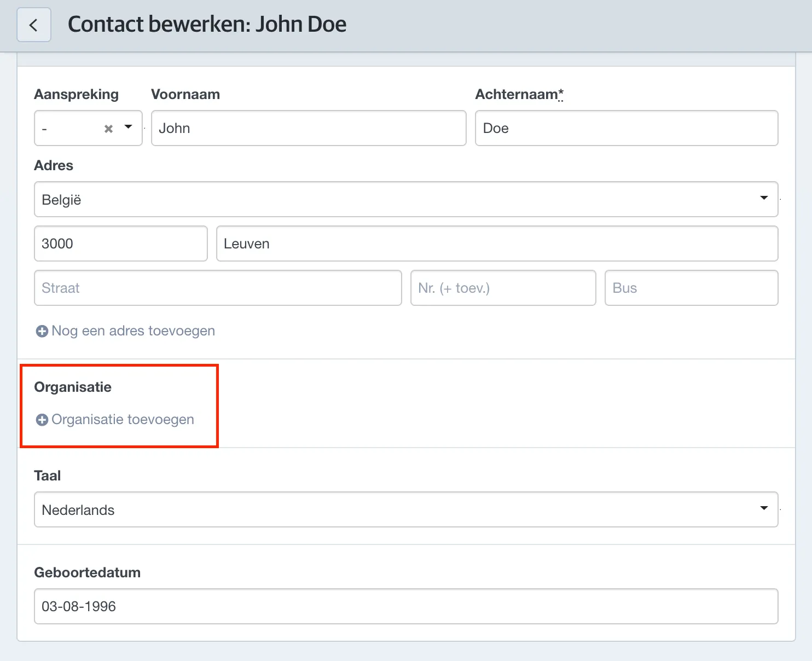Click the Taal label
Screen dimensions: 812x661
coord(48,476)
